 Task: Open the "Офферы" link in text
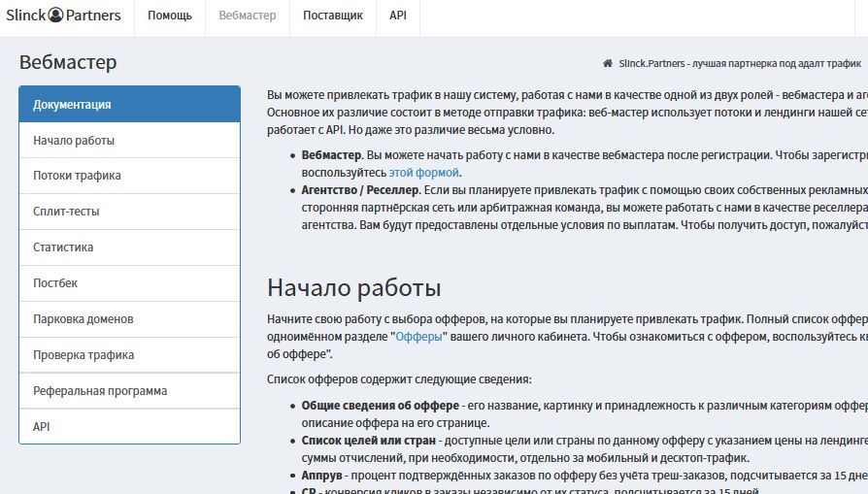click(419, 336)
